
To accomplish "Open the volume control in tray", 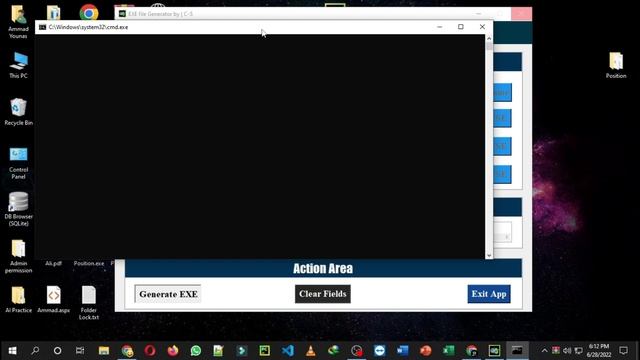I will (567, 351).
